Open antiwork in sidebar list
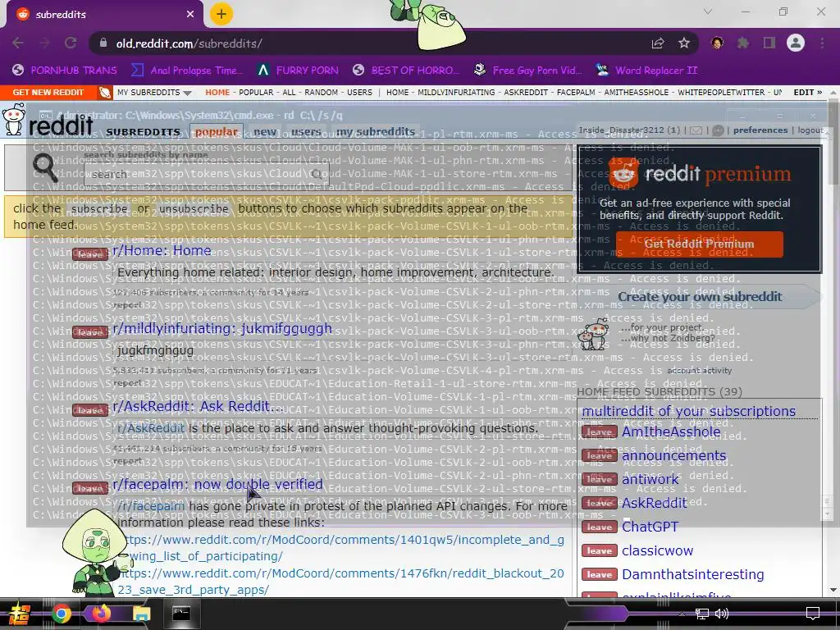The height and width of the screenshot is (630, 840). [650, 479]
